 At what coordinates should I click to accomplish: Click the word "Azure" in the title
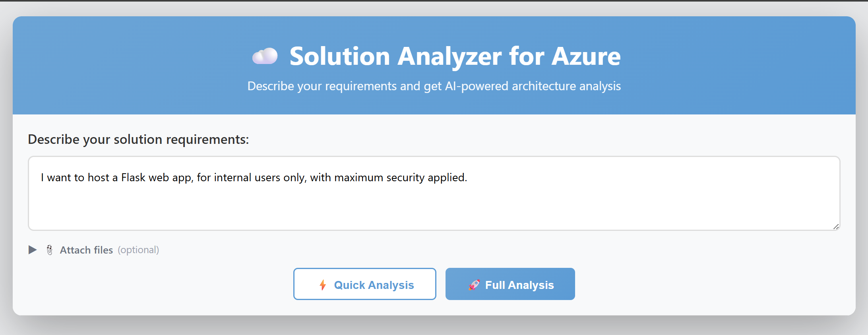coord(586,56)
